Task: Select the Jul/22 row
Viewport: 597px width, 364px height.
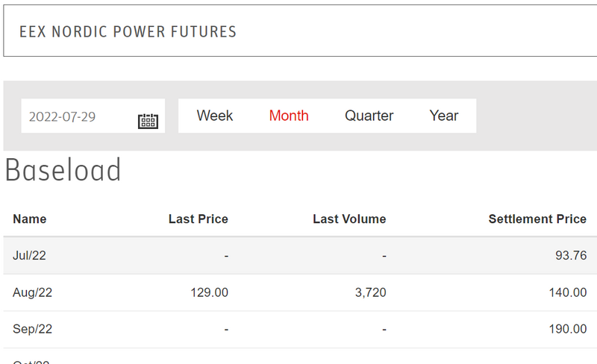Action: pos(29,256)
